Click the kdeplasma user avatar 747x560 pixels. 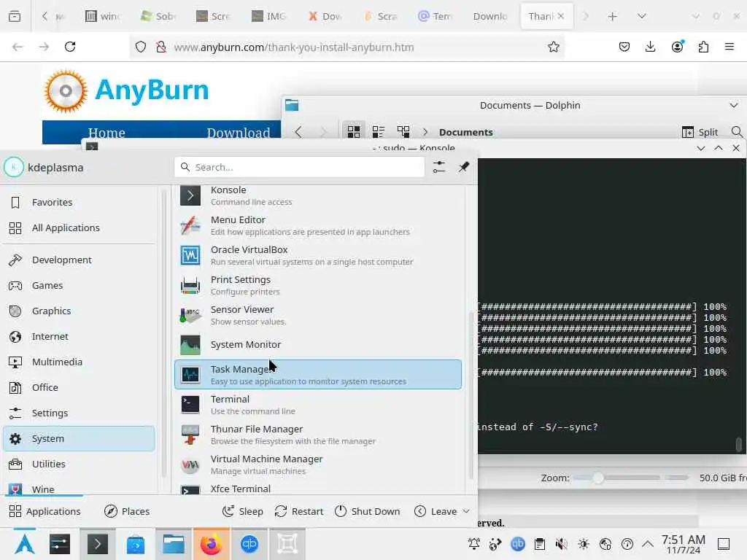pos(14,167)
